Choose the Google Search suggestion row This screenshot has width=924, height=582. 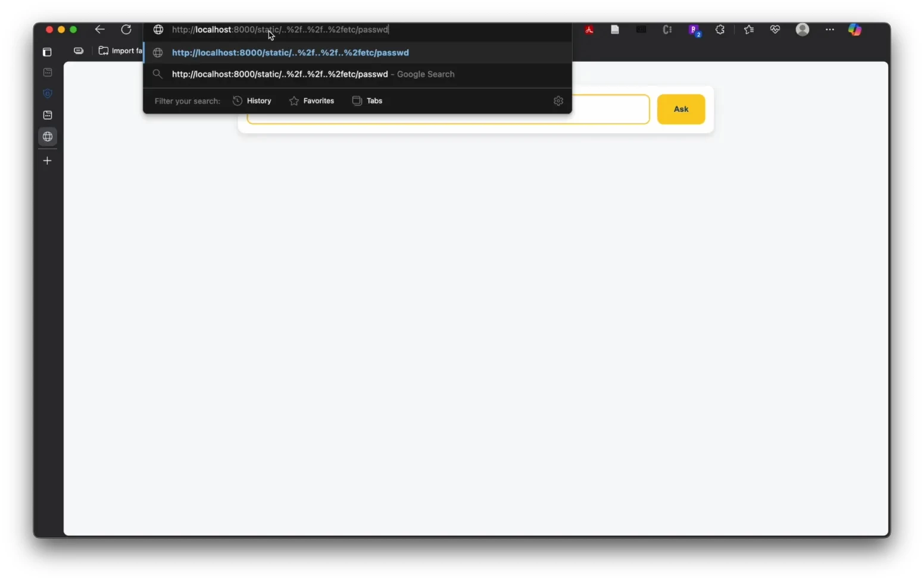pos(357,74)
